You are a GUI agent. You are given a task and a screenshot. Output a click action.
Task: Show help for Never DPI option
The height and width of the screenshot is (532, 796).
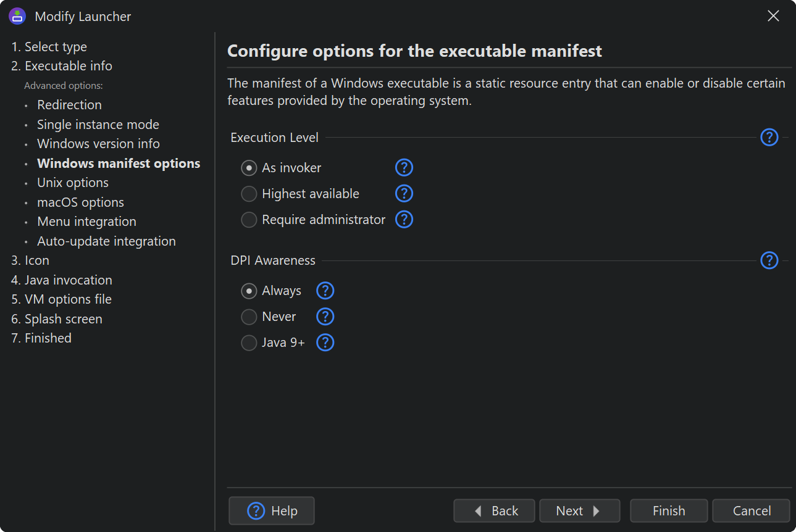325,317
